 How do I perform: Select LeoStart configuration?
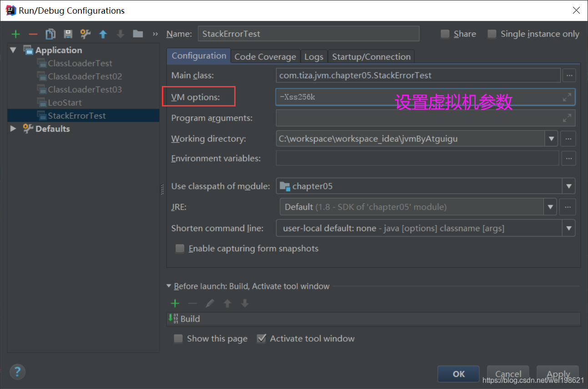pos(65,103)
